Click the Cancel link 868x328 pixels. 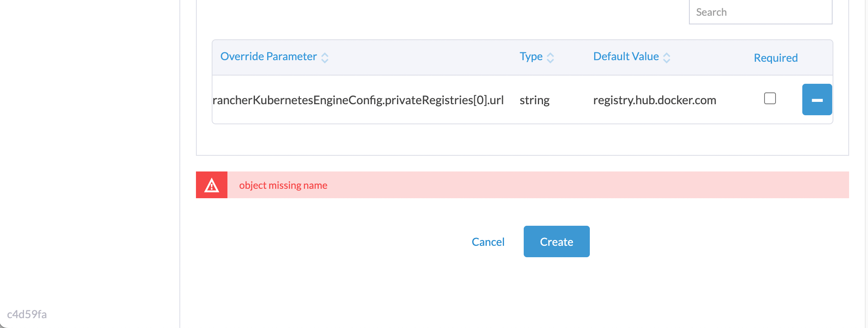tap(488, 241)
